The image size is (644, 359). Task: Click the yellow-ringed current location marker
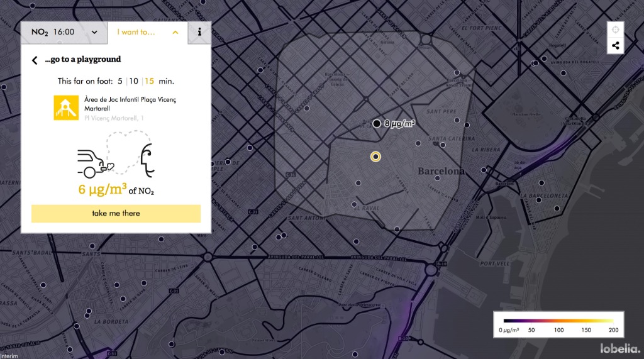(x=375, y=157)
